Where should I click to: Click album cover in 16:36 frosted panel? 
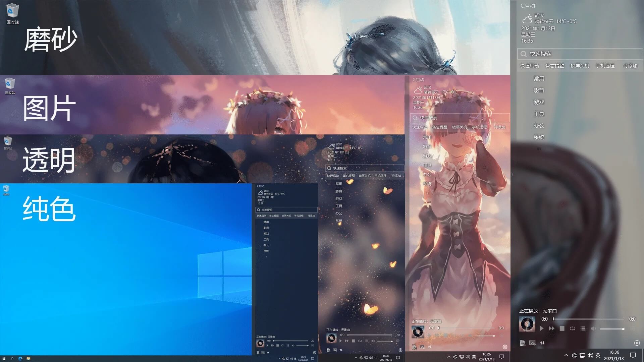click(x=527, y=324)
